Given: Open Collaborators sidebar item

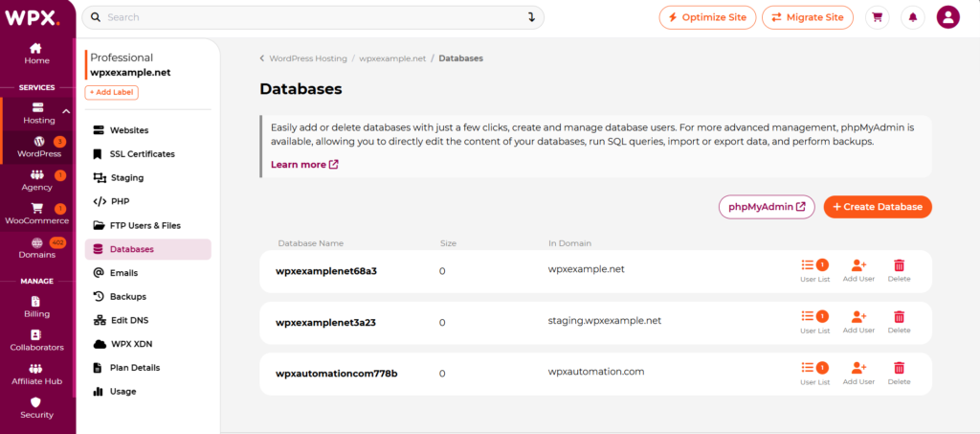Looking at the screenshot, I should (x=36, y=341).
